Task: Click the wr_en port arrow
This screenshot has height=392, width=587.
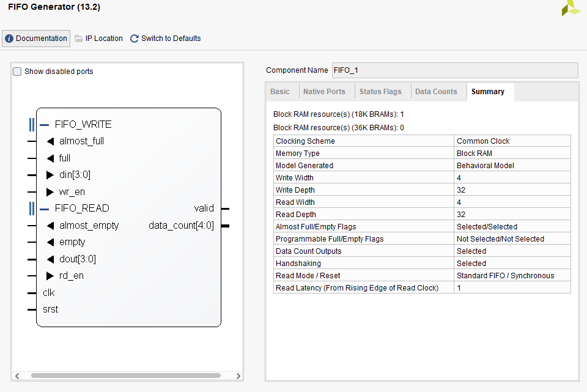Action: click(x=50, y=192)
